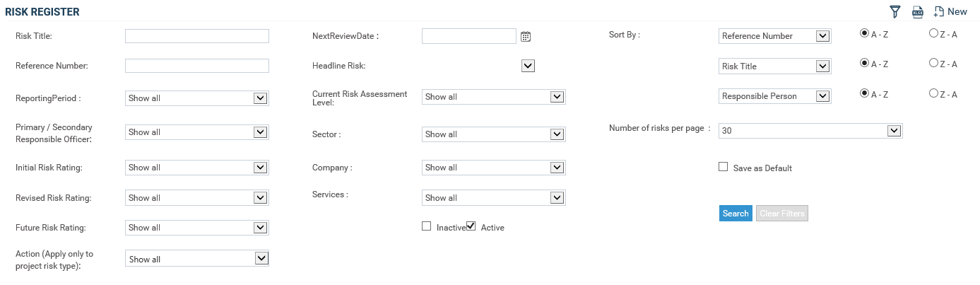Select Z - A for Risk Title sort

tap(933, 63)
